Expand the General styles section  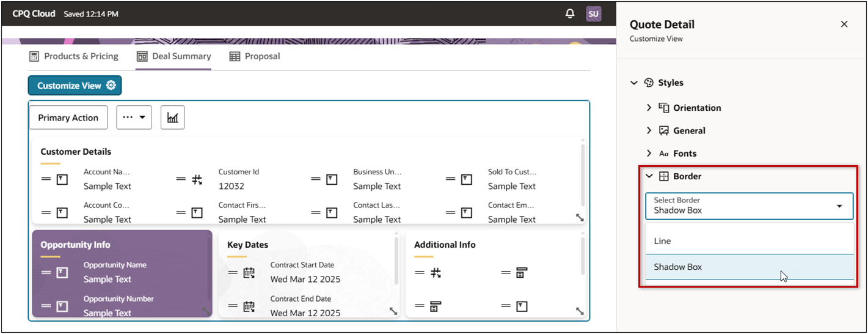[x=649, y=130]
